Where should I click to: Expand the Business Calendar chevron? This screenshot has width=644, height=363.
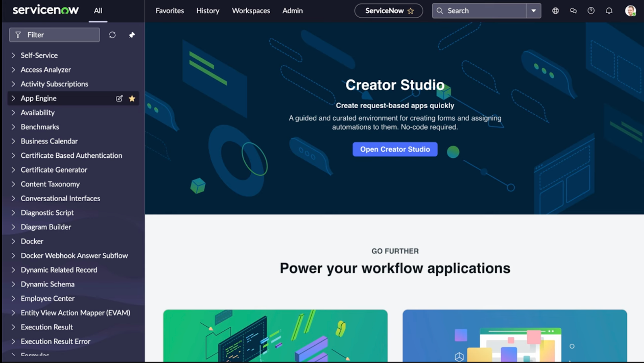tap(13, 141)
